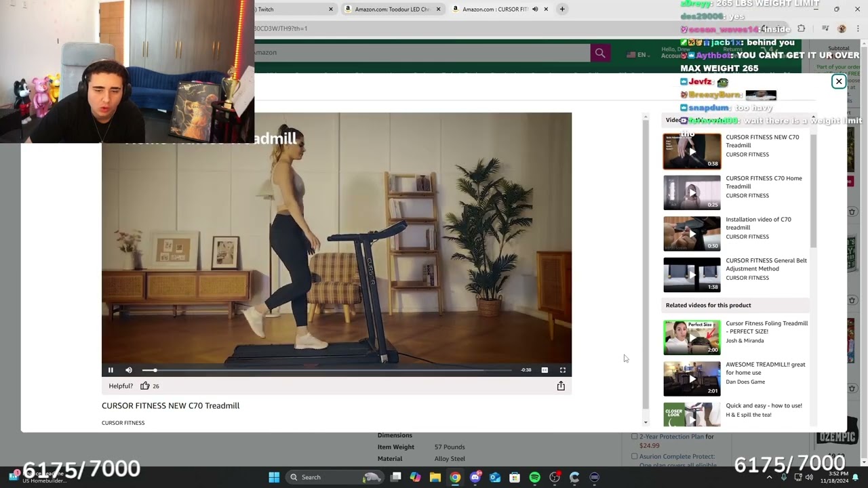Pause the treadmill video
This screenshot has width=868, height=488.
[x=111, y=370]
